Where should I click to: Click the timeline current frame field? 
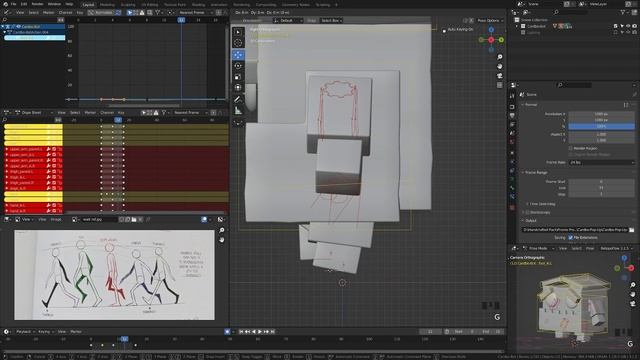coord(430,332)
